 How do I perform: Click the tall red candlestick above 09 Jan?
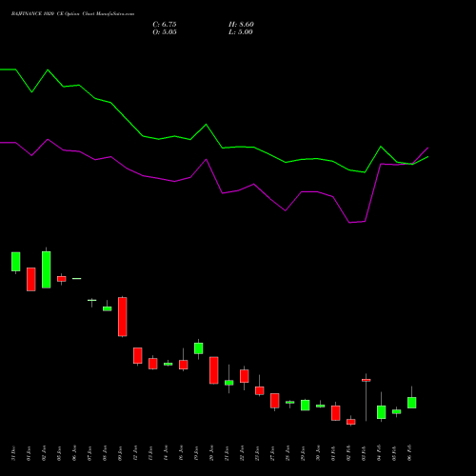point(123,317)
